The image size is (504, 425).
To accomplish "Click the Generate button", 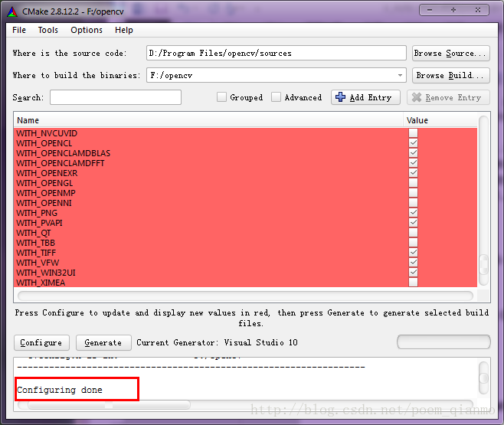I will coord(103,343).
